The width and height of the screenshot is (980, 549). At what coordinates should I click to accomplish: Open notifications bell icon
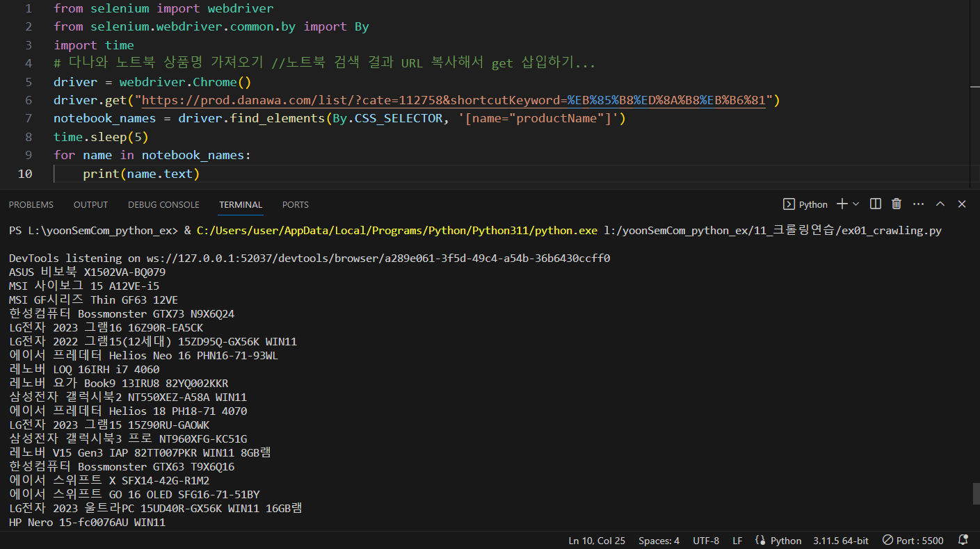click(x=963, y=540)
